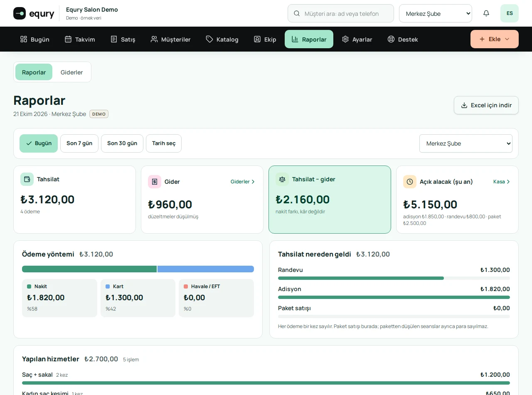Click the Katalog tag icon
The width and height of the screenshot is (532, 395).
point(209,39)
